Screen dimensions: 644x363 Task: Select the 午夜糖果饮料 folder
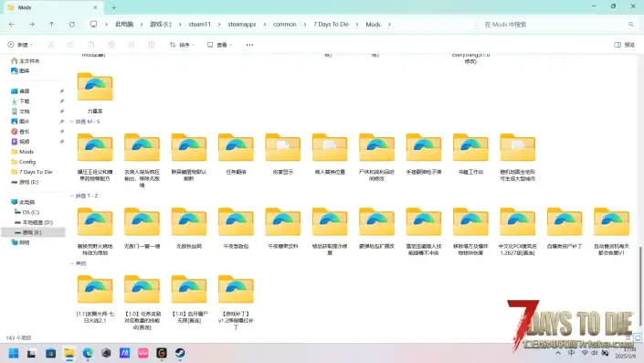pyautogui.click(x=282, y=229)
